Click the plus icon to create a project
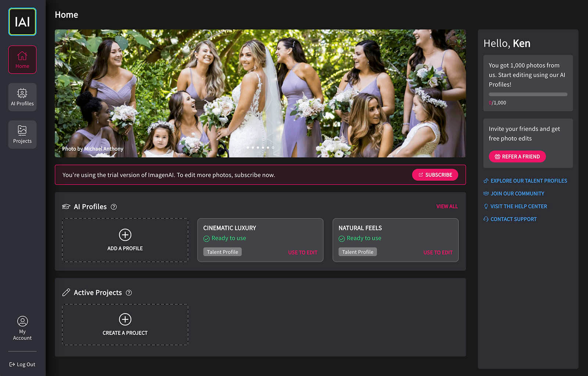This screenshot has height=376, width=588. coord(125,319)
